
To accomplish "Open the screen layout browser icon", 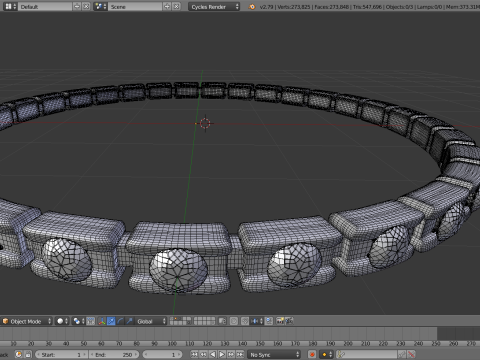I will pos(11,6).
